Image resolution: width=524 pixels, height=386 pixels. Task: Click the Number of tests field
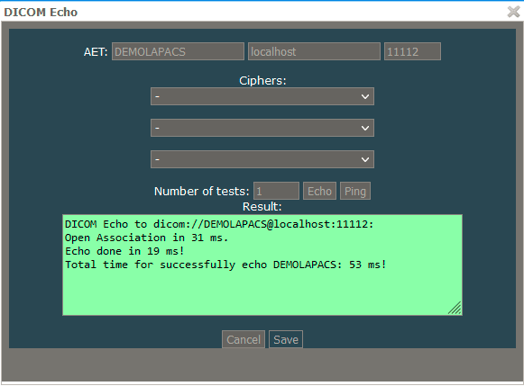click(x=276, y=191)
